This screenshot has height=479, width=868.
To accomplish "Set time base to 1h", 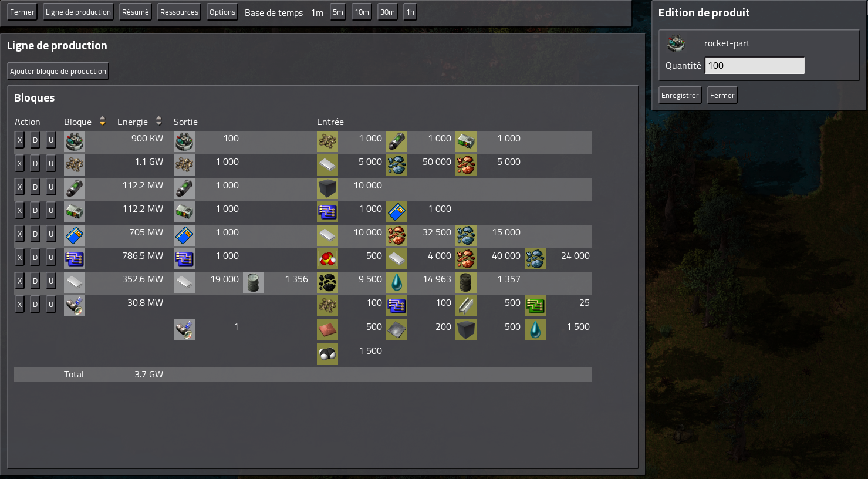I will pos(410,12).
